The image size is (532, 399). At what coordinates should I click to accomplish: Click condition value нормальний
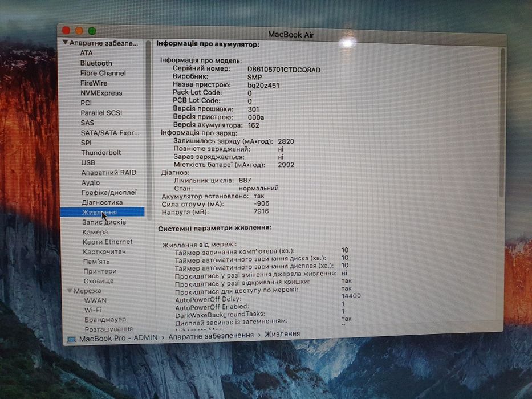pyautogui.click(x=258, y=188)
